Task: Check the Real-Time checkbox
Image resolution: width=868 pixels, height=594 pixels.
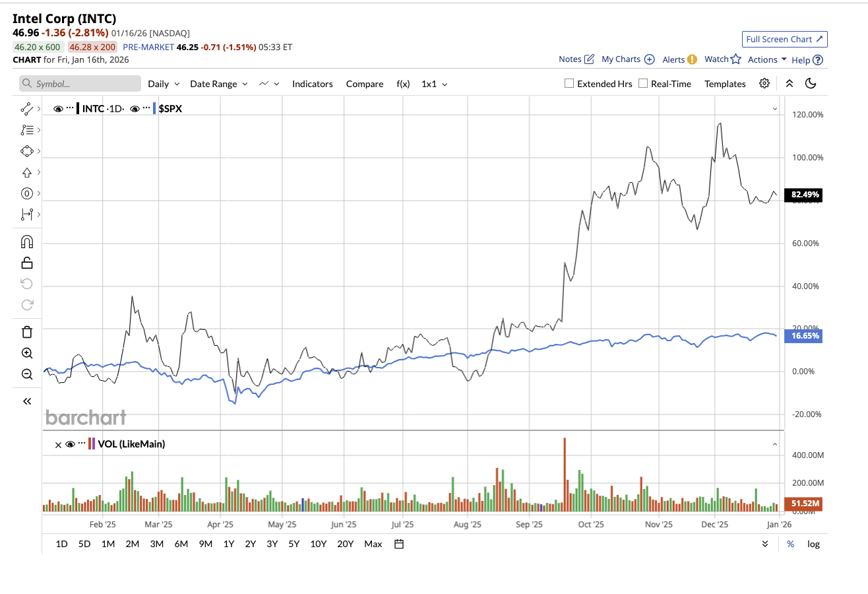Action: click(643, 84)
